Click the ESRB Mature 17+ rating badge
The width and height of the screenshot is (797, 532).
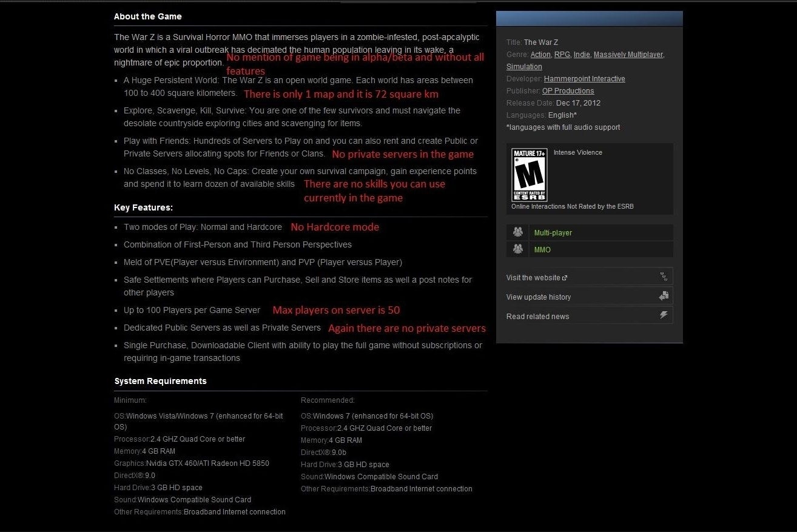pos(529,175)
